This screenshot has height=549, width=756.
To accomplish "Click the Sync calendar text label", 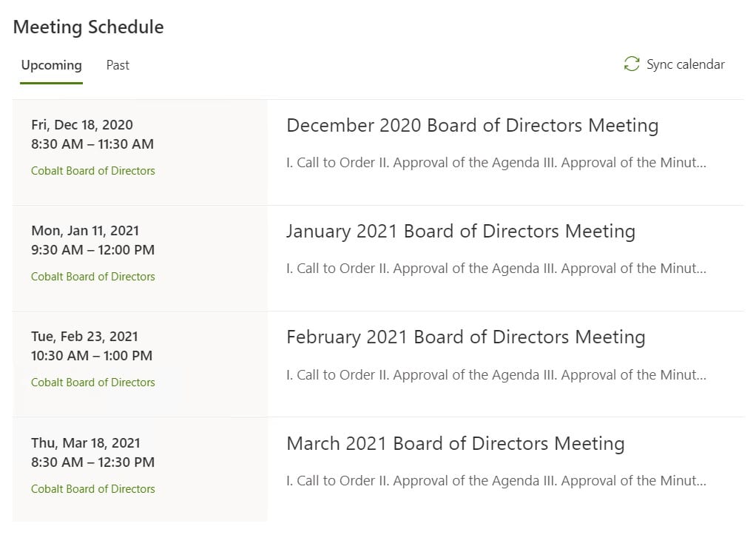I will coord(685,64).
